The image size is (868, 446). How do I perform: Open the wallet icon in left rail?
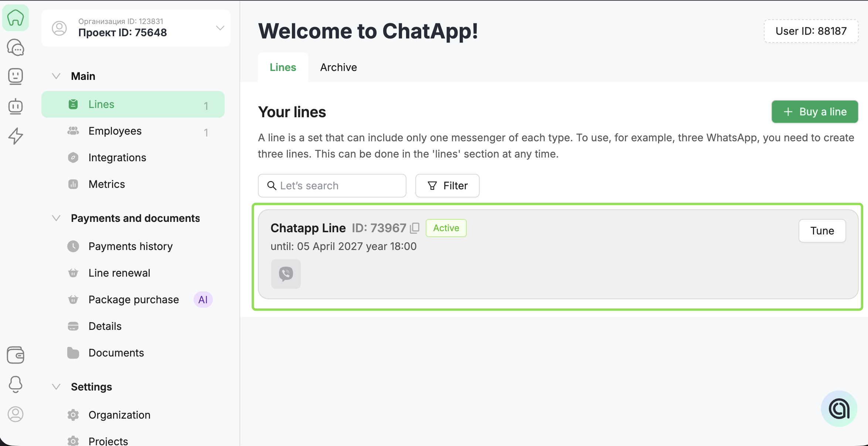(x=16, y=355)
